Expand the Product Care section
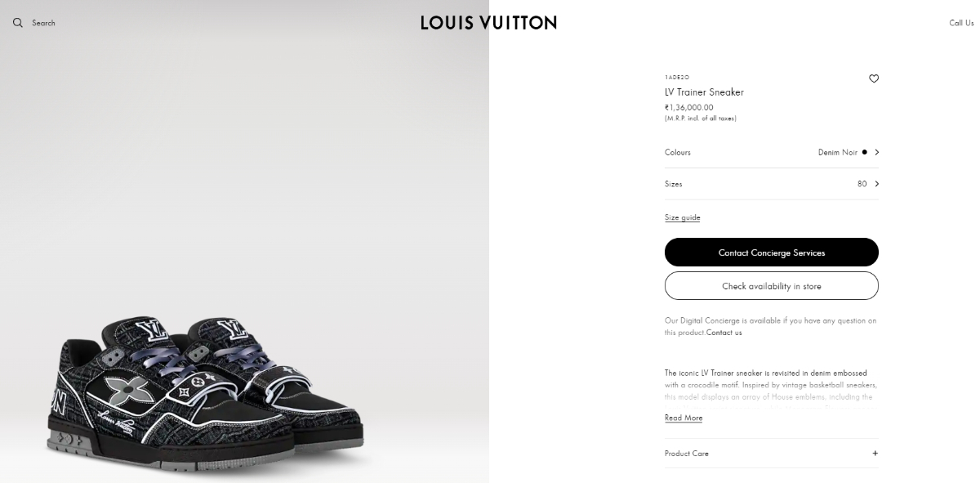The height and width of the screenshot is (483, 980). click(772, 453)
